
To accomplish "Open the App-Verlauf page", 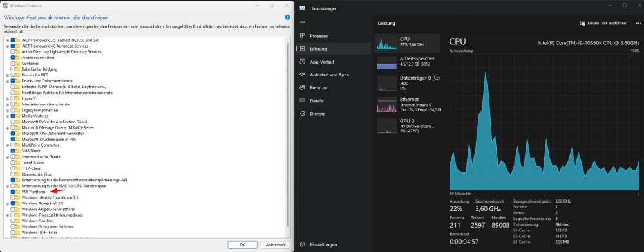I will point(333,62).
